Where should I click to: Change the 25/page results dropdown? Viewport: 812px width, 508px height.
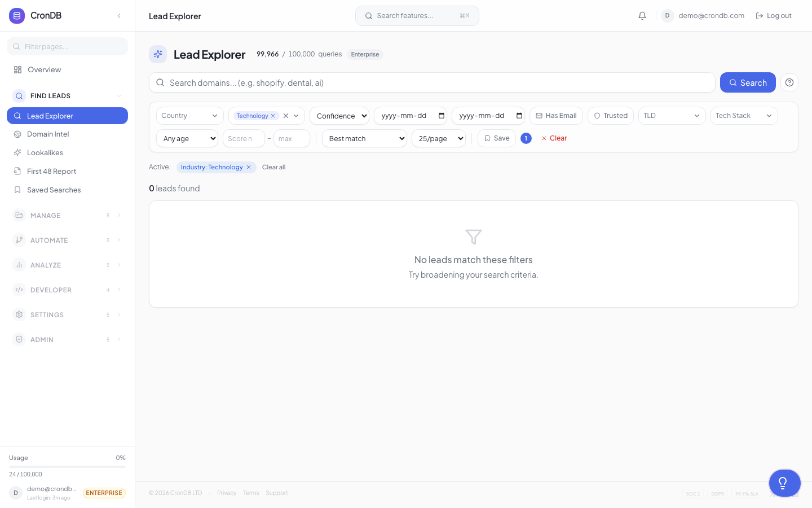pos(439,138)
